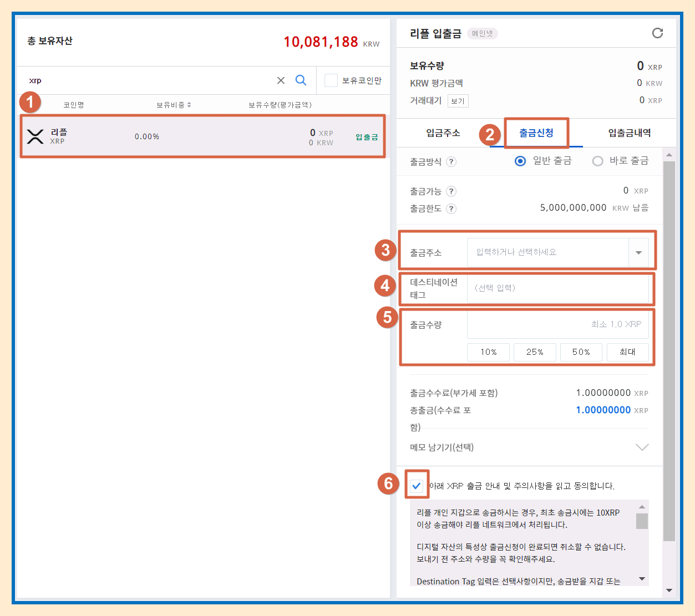Viewport: 695px width, 616px height.
Task: Click the coin search field containing xrp
Action: (x=150, y=80)
